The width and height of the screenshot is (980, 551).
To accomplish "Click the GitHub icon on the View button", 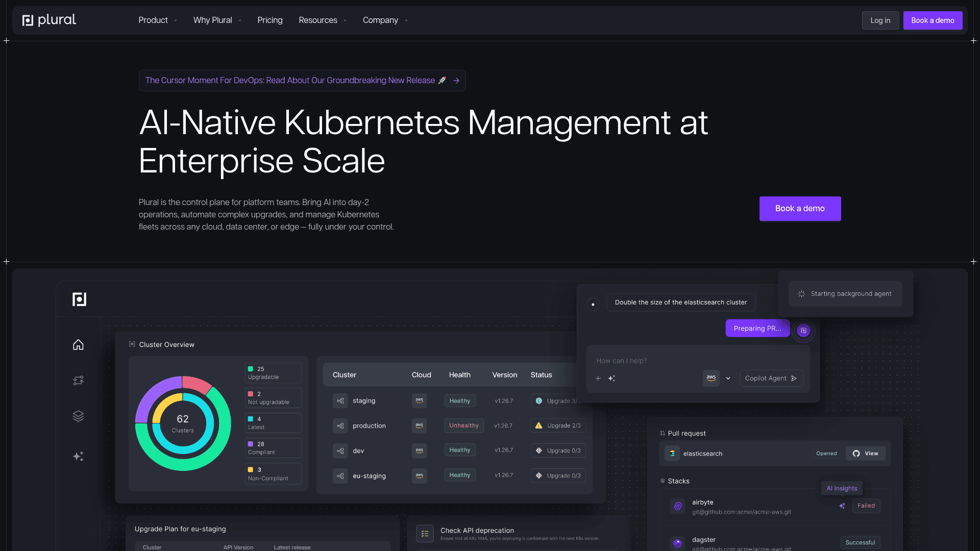I will [x=855, y=453].
